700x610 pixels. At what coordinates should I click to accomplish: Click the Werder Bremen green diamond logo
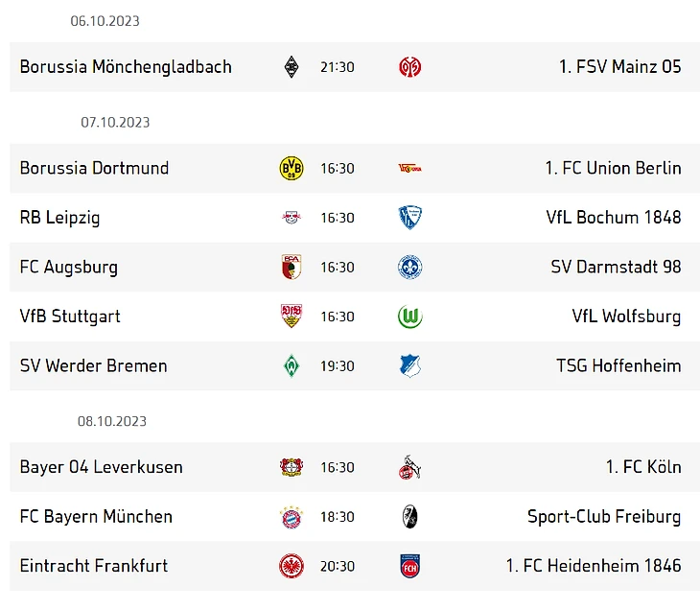[x=292, y=365]
